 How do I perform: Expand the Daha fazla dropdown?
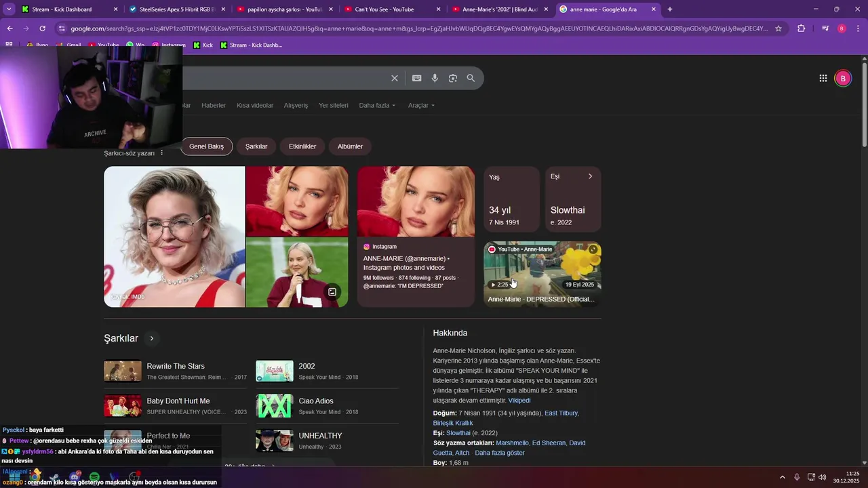(x=377, y=105)
